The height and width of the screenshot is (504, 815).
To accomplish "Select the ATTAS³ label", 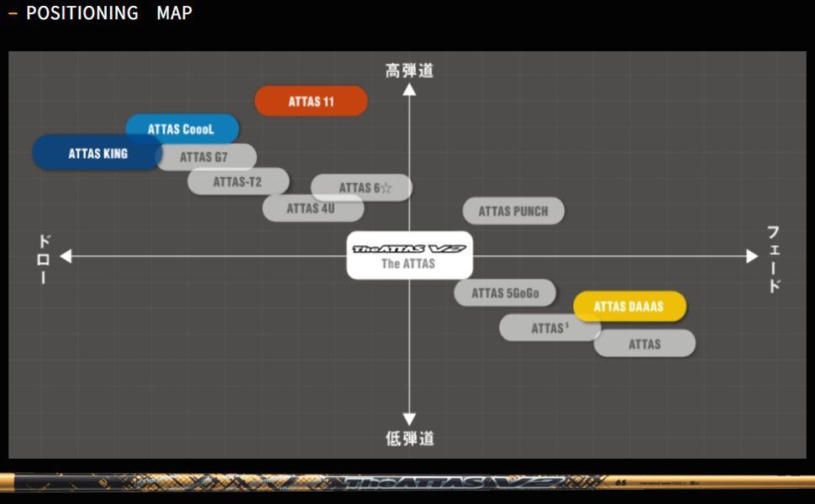I will pos(550,328).
